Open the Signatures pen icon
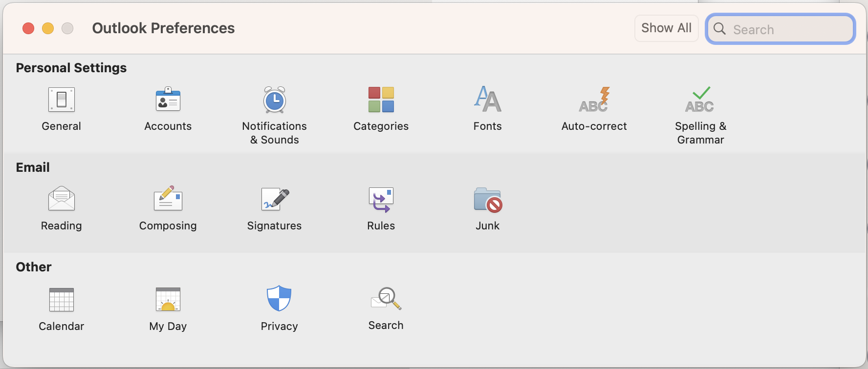The height and width of the screenshot is (369, 868). (275, 199)
